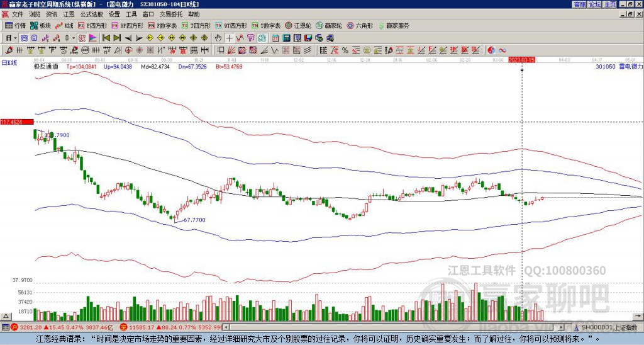Viewport: 644px width, 345px height.
Task: Open the 9P四方形 tool
Action: coord(127,25)
